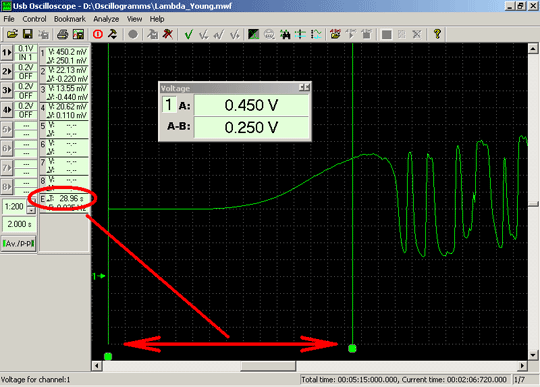Click the print preview toolbar icon
Viewport: 540px width, 387px height.
(x=79, y=34)
